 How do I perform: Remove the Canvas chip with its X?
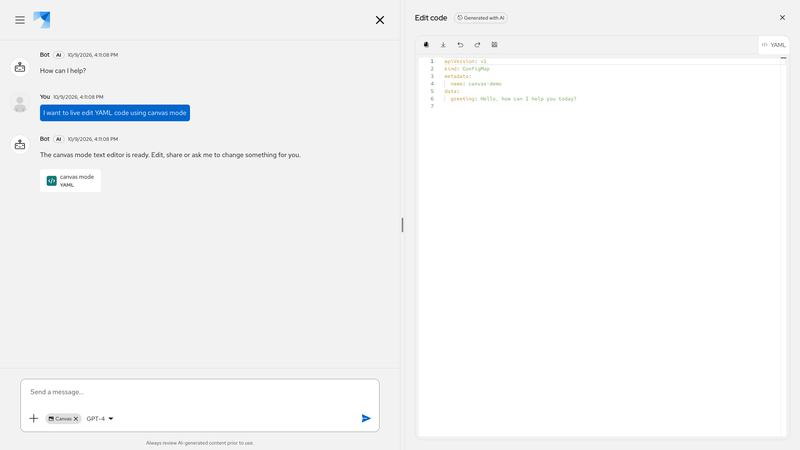[76, 419]
